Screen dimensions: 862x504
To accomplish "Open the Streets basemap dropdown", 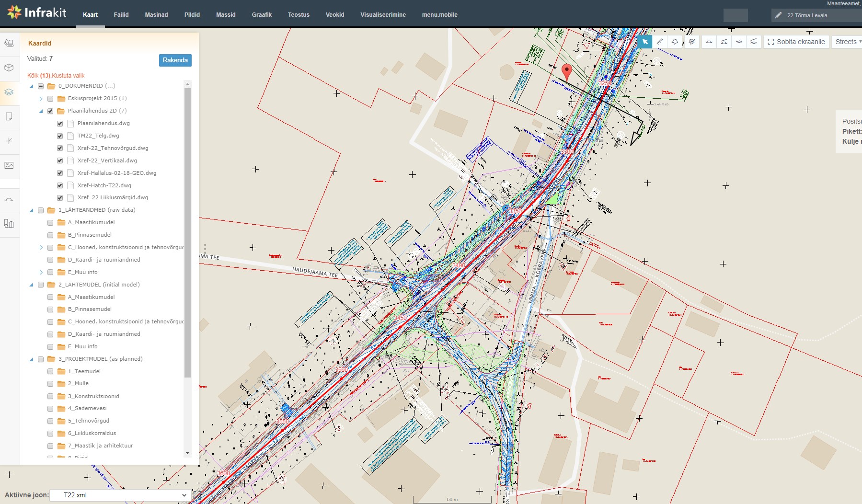I will 847,42.
